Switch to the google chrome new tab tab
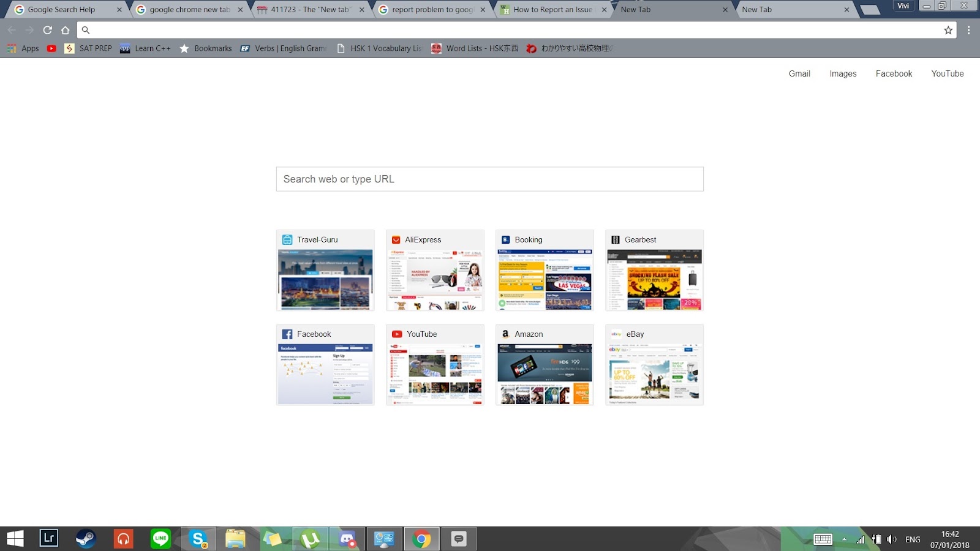Image resolution: width=980 pixels, height=551 pixels. pyautogui.click(x=189, y=10)
